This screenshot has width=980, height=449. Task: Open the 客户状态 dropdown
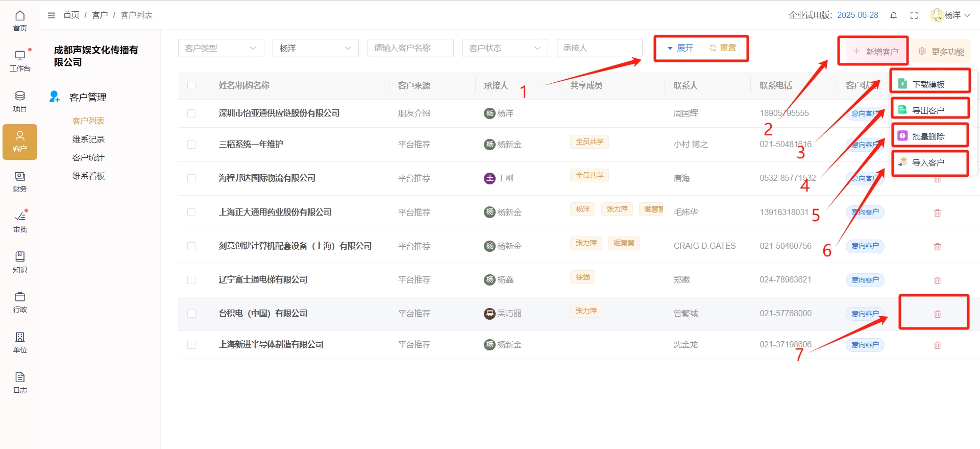click(505, 48)
